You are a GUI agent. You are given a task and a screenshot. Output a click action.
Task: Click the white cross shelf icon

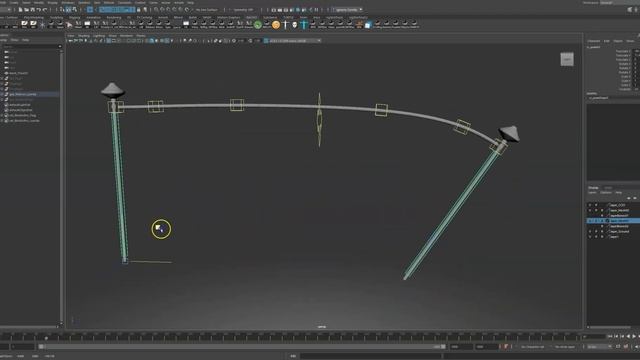click(285, 25)
